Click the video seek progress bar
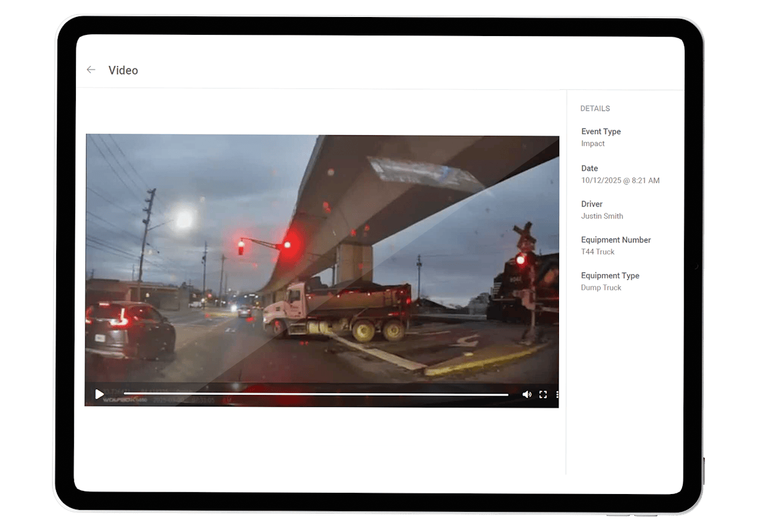This screenshot has height=532, width=758. click(316, 394)
